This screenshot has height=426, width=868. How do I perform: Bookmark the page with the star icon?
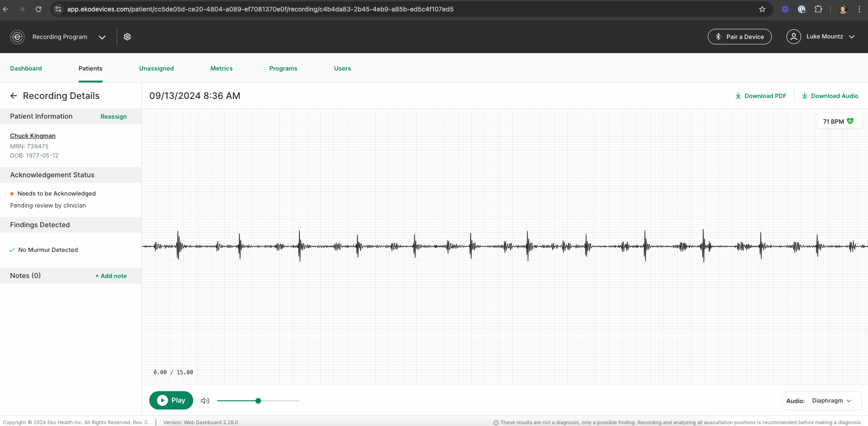tap(762, 9)
